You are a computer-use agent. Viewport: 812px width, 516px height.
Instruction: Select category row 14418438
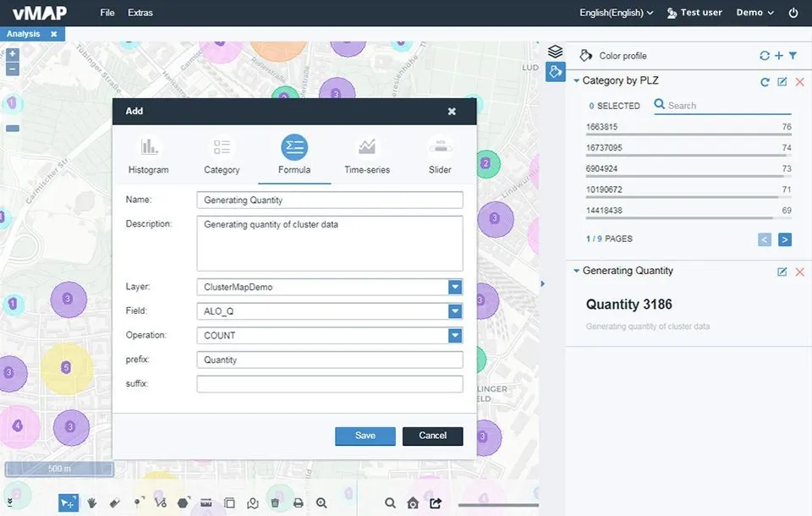pyautogui.click(x=689, y=211)
